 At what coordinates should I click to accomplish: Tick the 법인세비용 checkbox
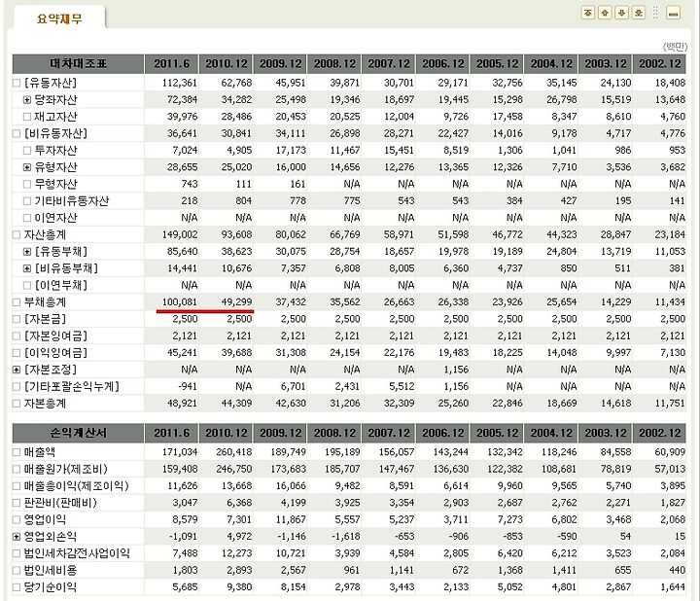click(x=17, y=571)
